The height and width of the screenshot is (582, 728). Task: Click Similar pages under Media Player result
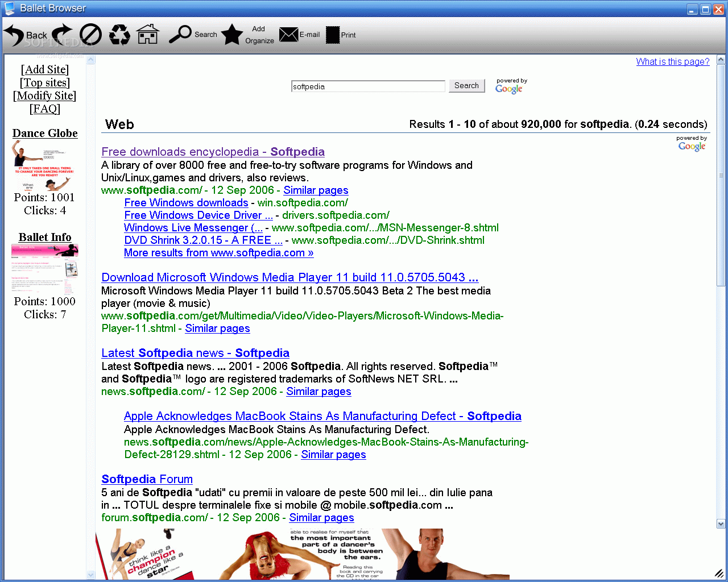click(217, 329)
